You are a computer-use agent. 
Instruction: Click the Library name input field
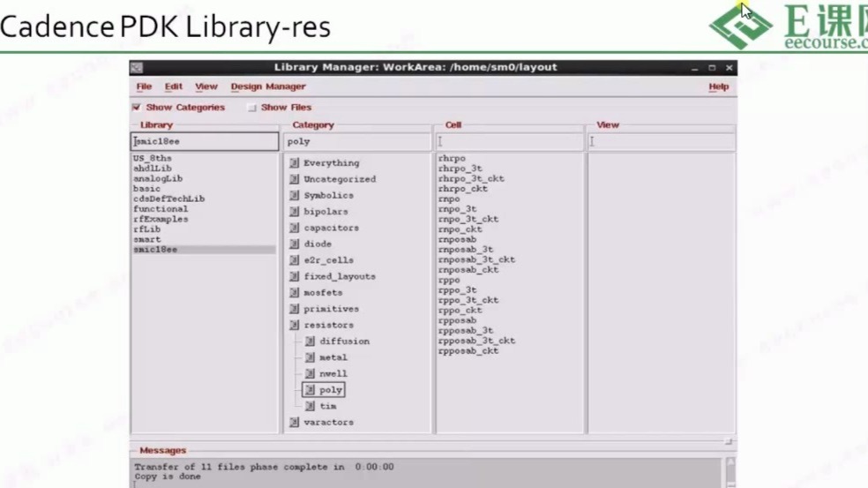(205, 141)
